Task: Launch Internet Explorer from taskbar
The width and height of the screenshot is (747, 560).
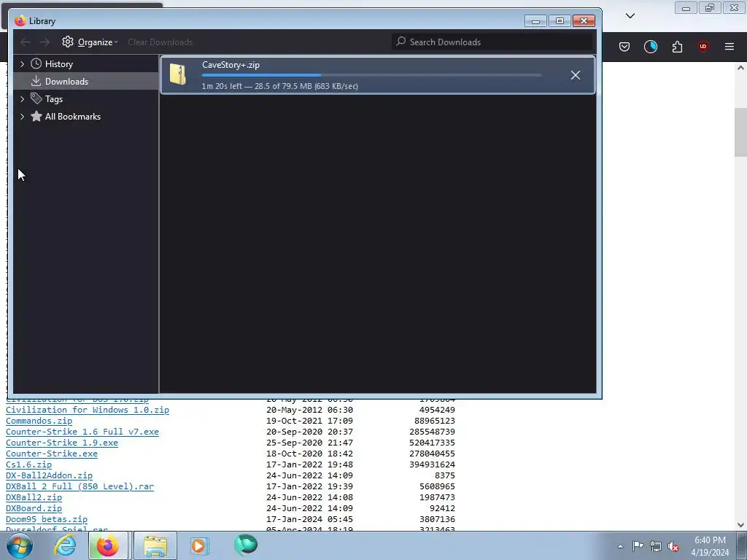Action: pyautogui.click(x=65, y=545)
